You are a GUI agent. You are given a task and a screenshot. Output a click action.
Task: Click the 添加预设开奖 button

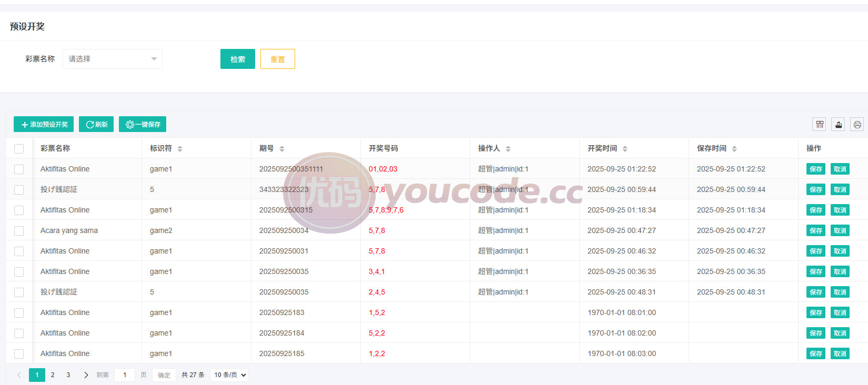tap(44, 124)
